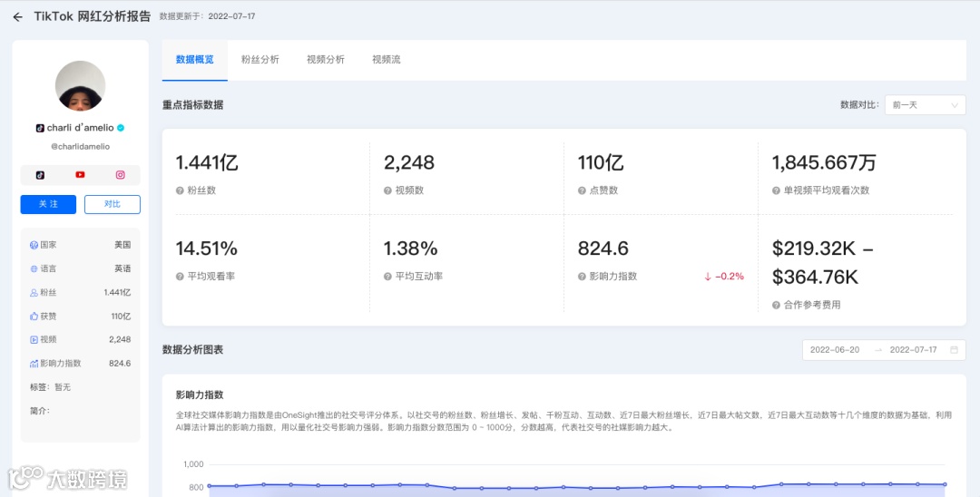Open Instagram platform icon under profile

click(120, 175)
